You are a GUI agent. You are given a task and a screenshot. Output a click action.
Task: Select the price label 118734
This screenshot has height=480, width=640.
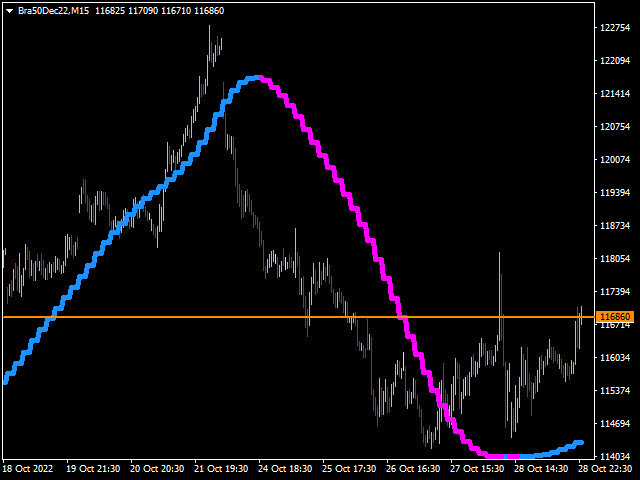click(615, 226)
